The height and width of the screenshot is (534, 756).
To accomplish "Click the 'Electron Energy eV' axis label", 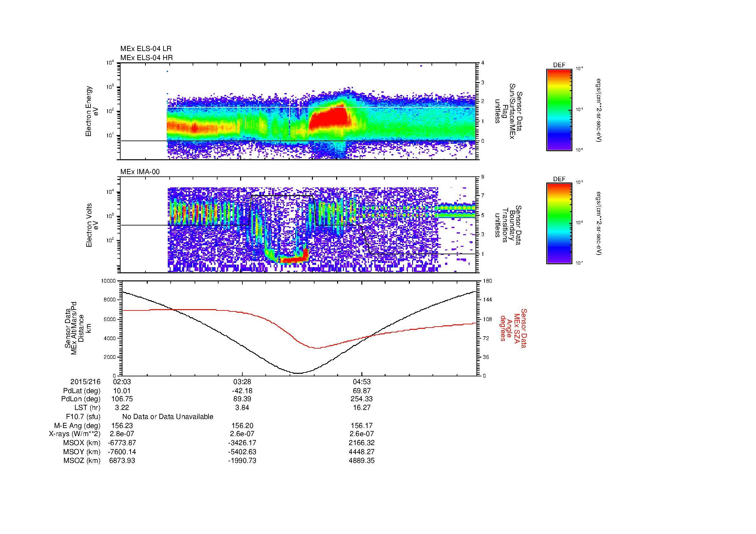I will (92, 111).
